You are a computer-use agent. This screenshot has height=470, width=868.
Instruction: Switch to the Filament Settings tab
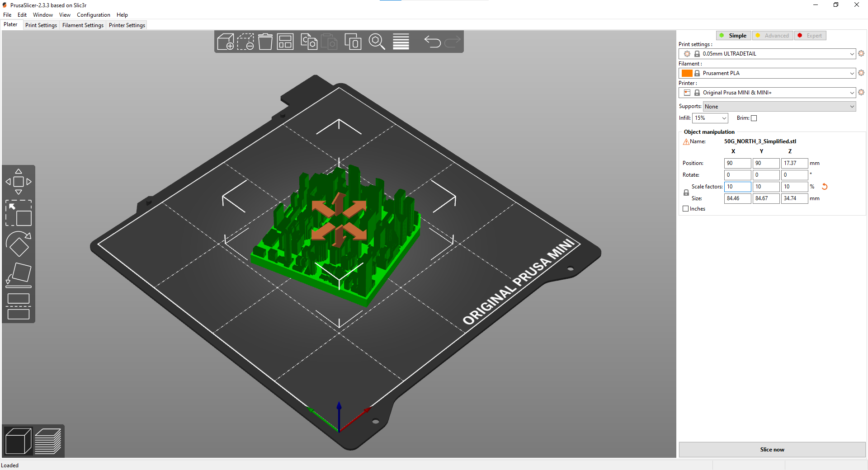click(x=83, y=25)
